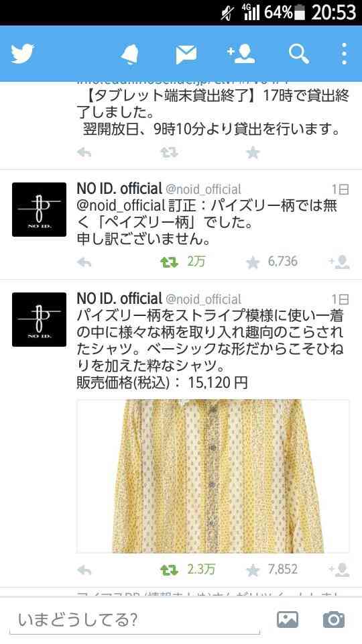Reply to the yellow shirt tweet
The height and width of the screenshot is (644, 362).
tap(84, 570)
